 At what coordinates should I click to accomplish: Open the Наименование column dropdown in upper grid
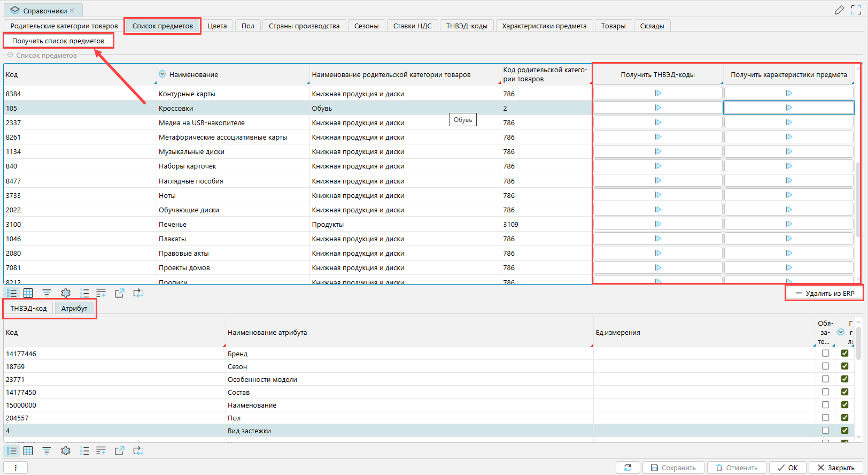pyautogui.click(x=162, y=74)
